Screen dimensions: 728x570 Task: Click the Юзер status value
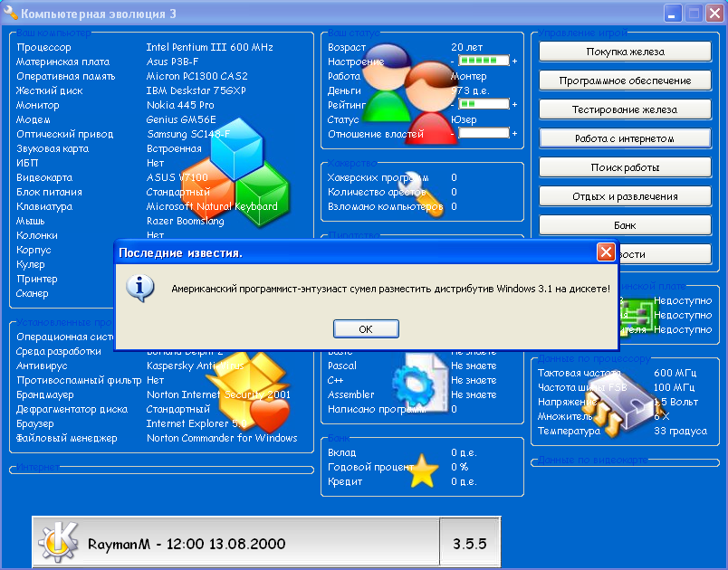click(464, 119)
